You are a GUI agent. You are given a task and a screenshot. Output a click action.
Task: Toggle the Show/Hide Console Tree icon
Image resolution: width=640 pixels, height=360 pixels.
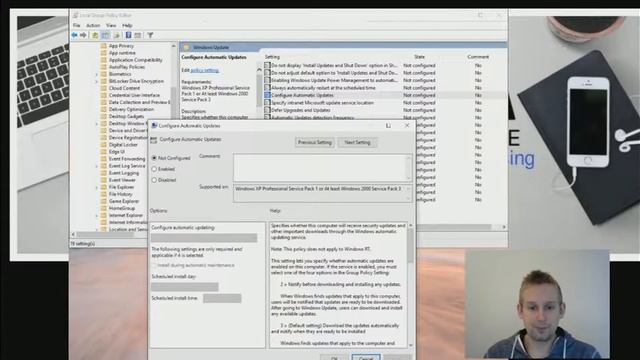(105, 36)
